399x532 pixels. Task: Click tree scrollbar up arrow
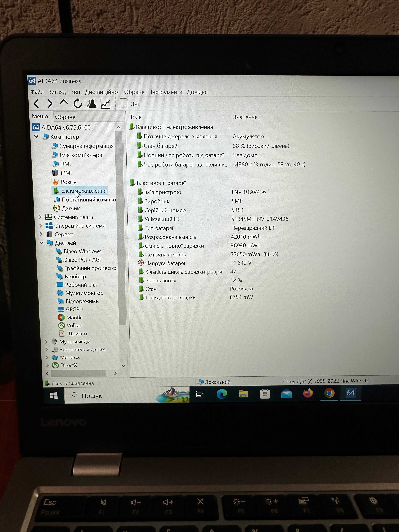coord(119,127)
